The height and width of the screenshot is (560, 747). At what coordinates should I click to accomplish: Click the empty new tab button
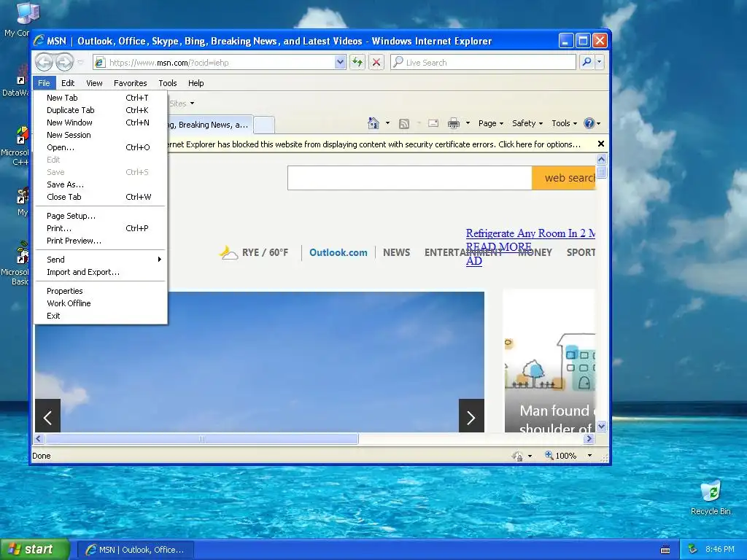coord(264,125)
